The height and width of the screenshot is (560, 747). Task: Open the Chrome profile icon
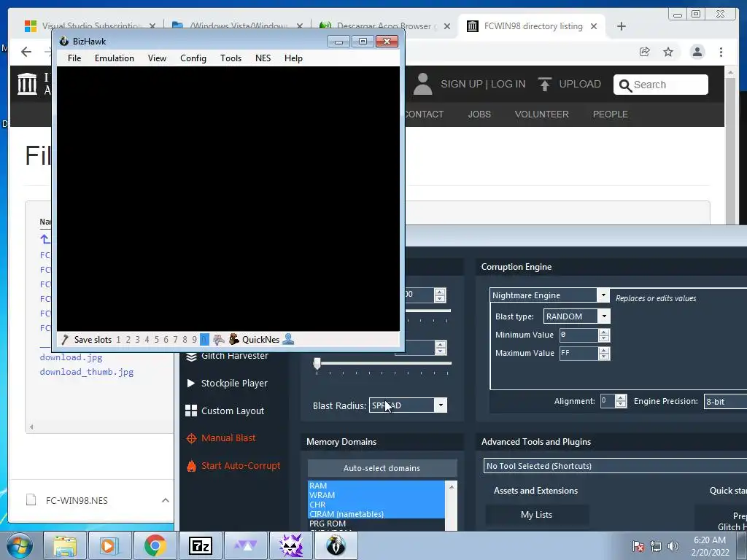coord(697,52)
